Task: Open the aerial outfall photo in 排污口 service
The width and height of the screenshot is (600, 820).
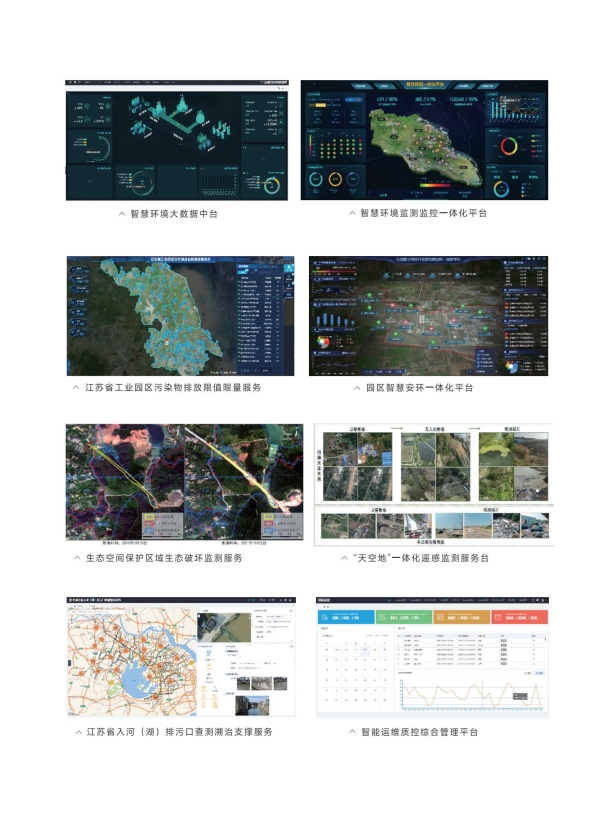Action: pyautogui.click(x=224, y=627)
